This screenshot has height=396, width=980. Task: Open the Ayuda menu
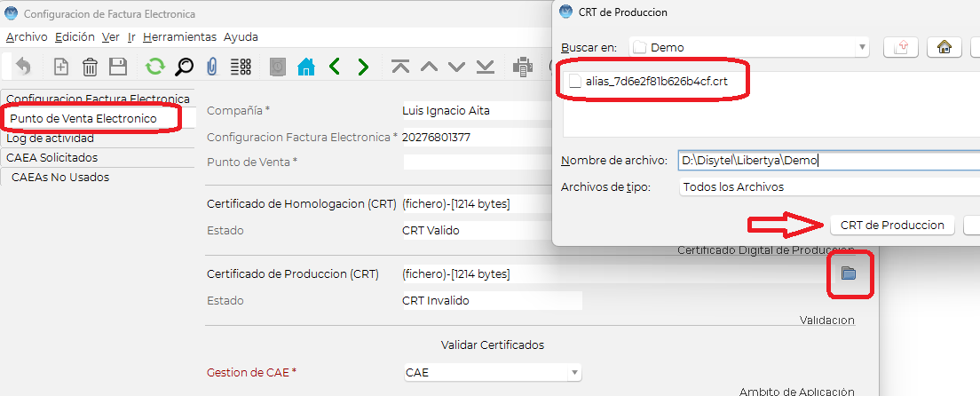[241, 37]
